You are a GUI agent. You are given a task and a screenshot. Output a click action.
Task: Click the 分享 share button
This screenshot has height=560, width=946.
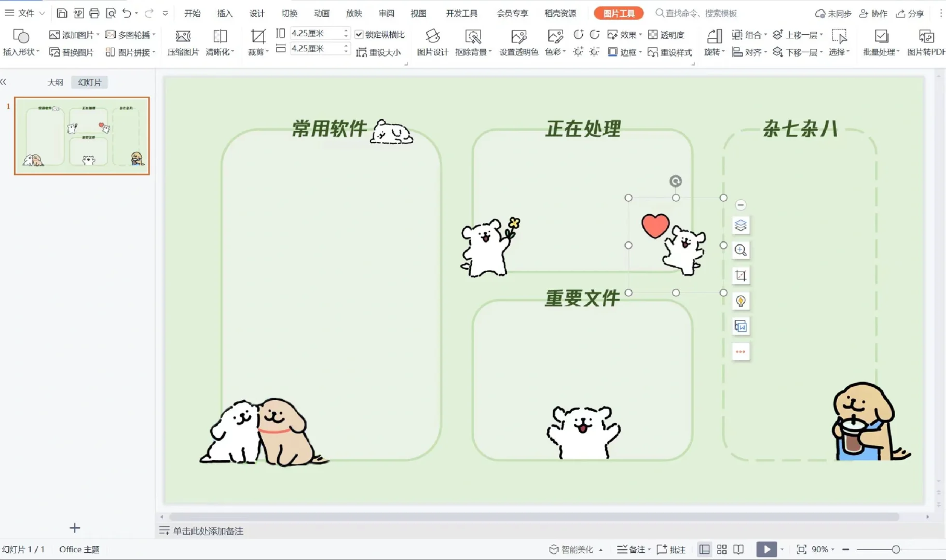point(910,13)
